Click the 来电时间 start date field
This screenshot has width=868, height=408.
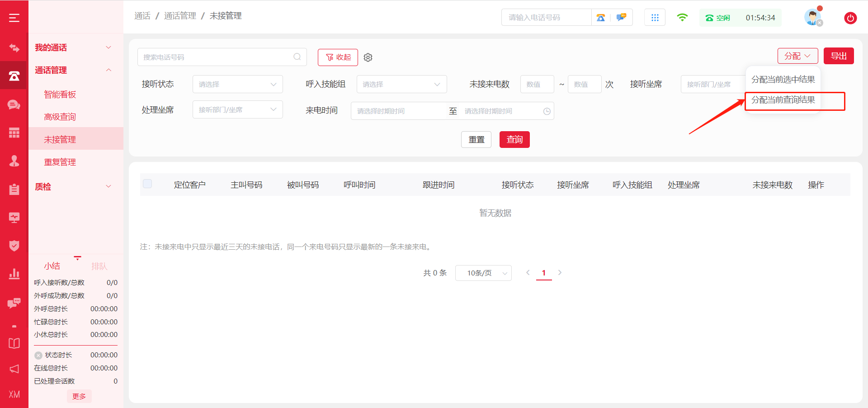tap(400, 111)
